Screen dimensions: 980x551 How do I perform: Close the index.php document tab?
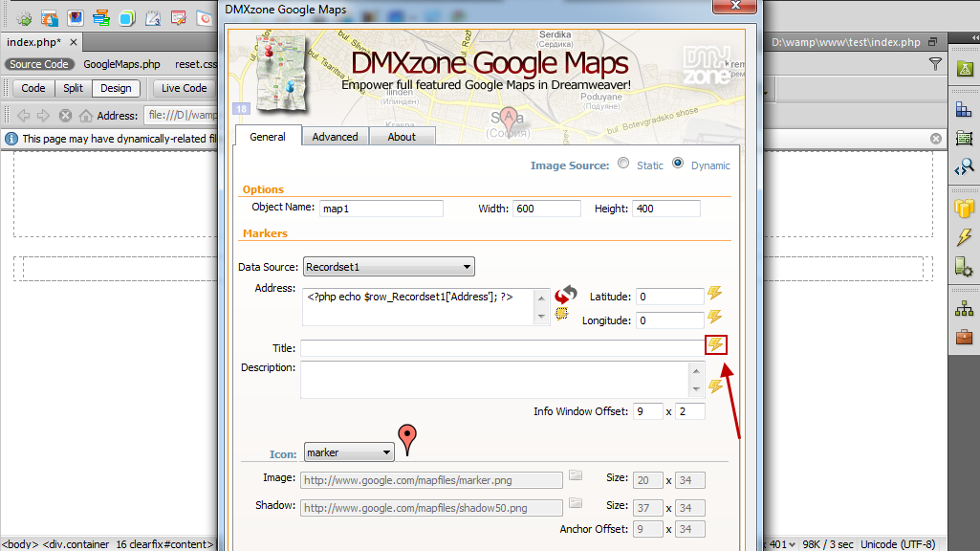[x=73, y=42]
